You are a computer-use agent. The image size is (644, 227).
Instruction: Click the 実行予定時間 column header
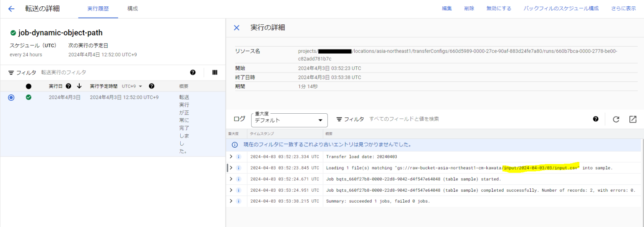tap(104, 86)
